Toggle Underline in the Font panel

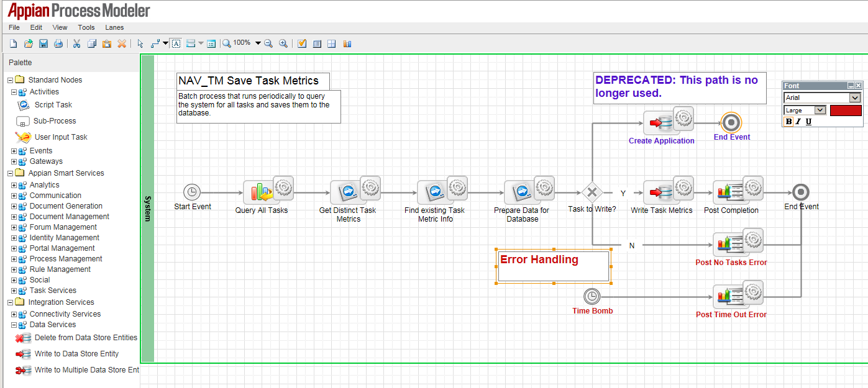pyautogui.click(x=808, y=122)
